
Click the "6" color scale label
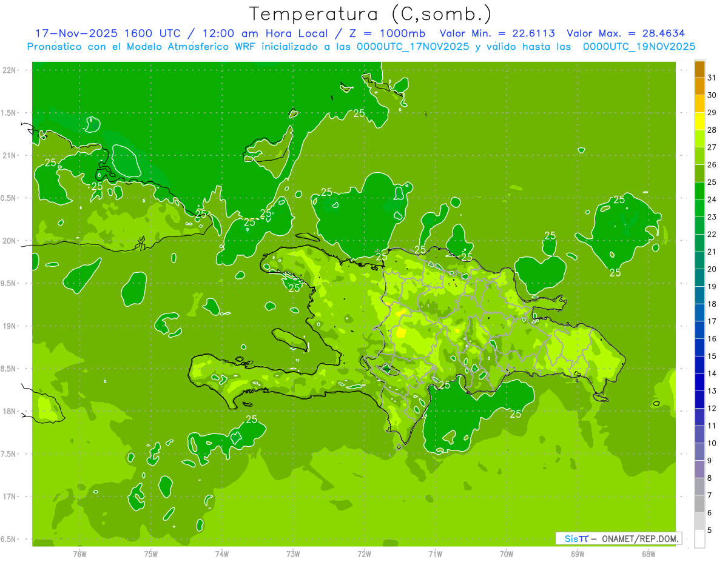click(710, 513)
